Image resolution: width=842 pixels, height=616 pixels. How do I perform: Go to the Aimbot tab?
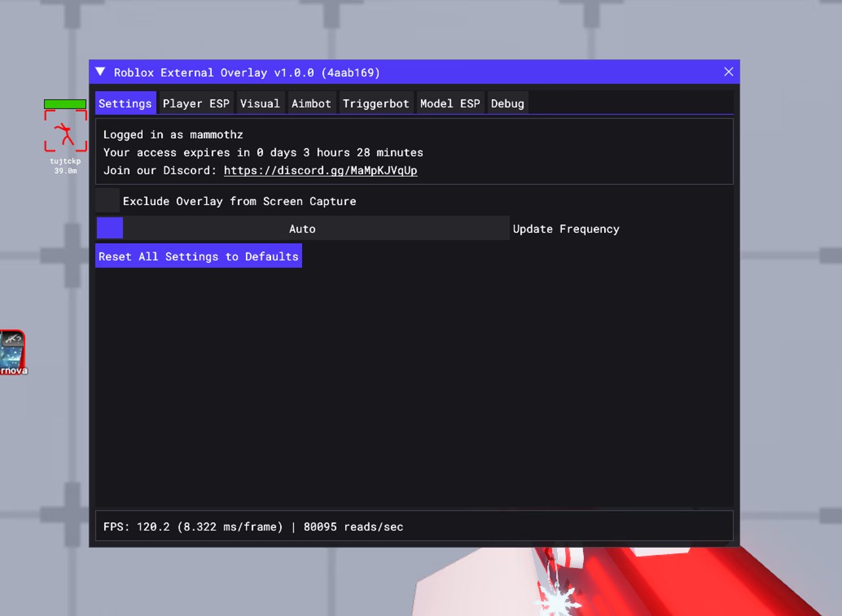tap(311, 103)
